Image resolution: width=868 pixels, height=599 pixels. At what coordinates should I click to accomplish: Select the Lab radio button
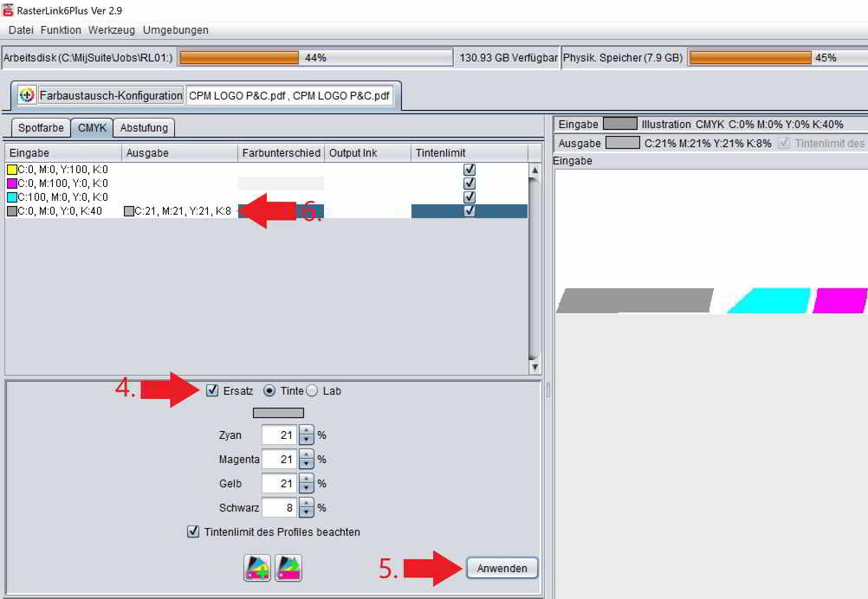click(x=312, y=390)
